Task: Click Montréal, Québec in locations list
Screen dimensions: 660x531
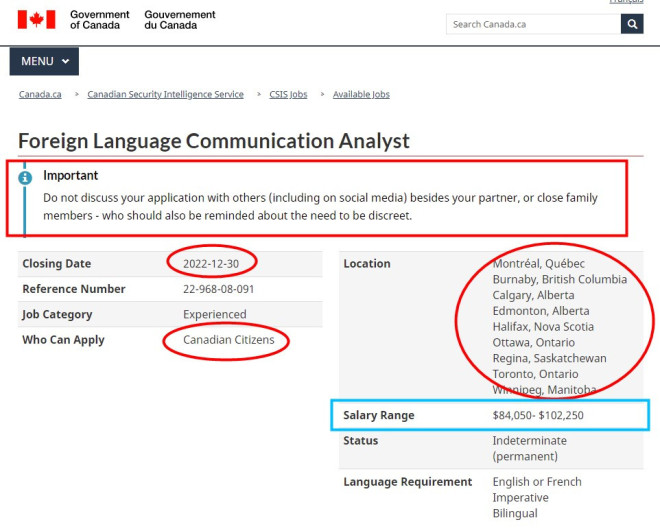Action: (539, 264)
